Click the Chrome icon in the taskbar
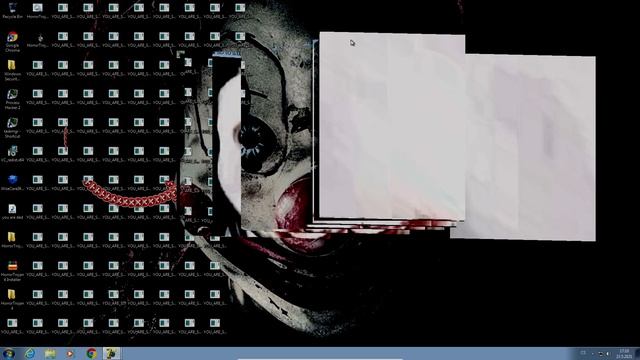Viewport: 640px width, 360px height. click(91, 353)
